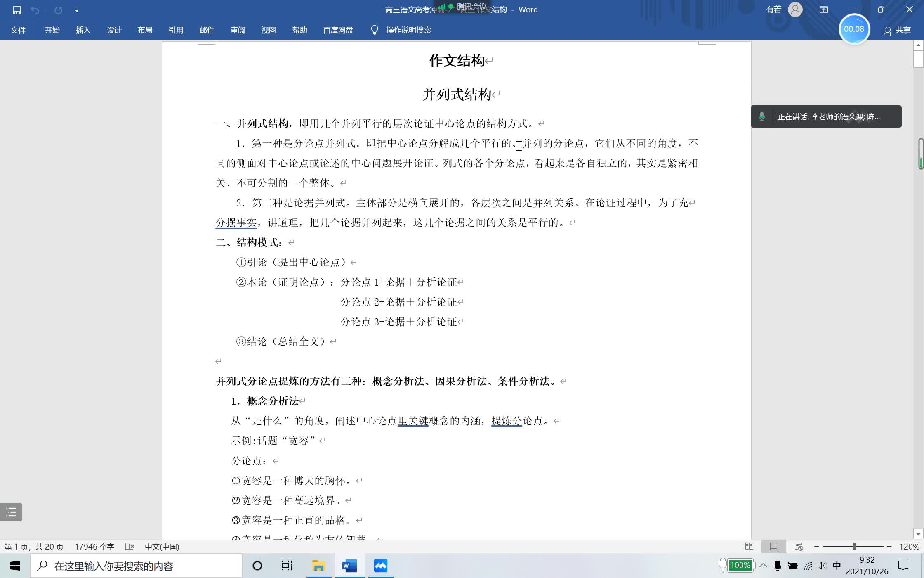Switch to Read Mode view
The image size is (924, 578).
[x=750, y=547]
